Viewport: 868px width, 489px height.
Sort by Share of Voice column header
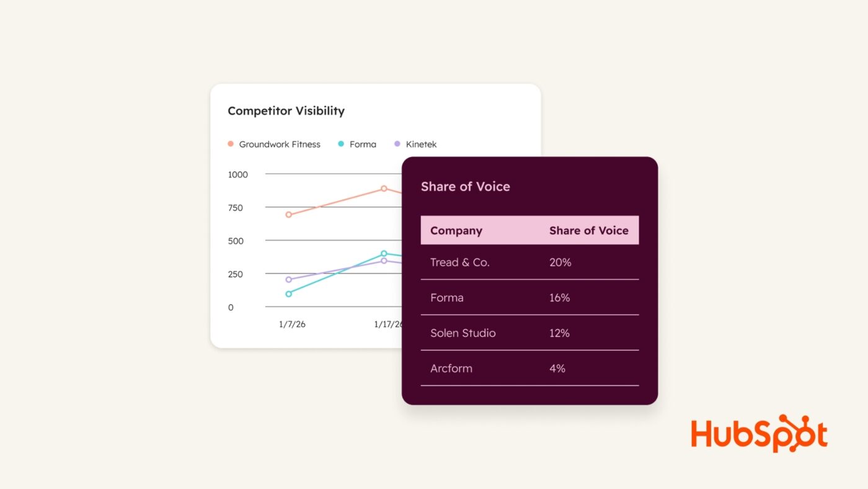588,231
